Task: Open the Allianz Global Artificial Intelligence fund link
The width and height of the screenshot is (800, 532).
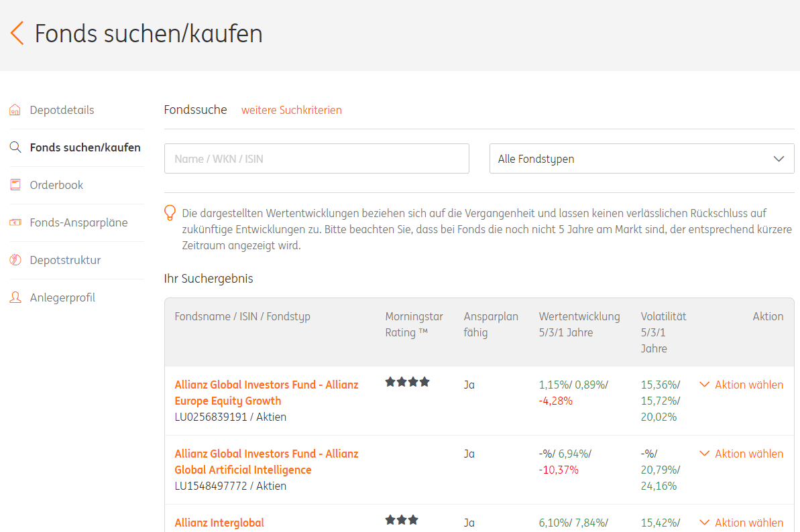Action: [x=266, y=462]
